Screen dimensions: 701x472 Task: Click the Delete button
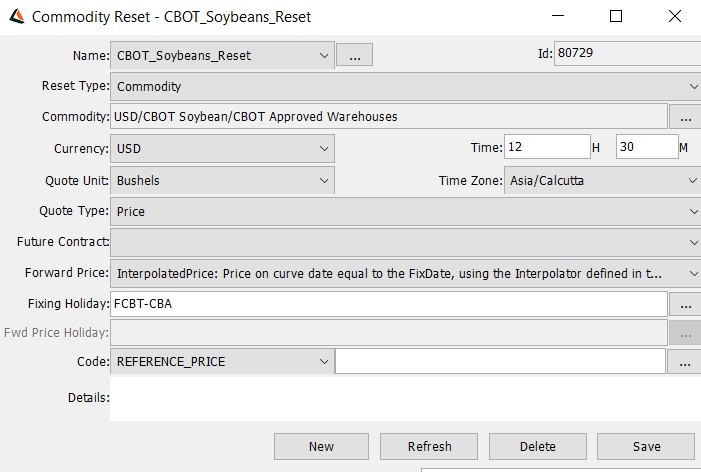[x=538, y=447]
